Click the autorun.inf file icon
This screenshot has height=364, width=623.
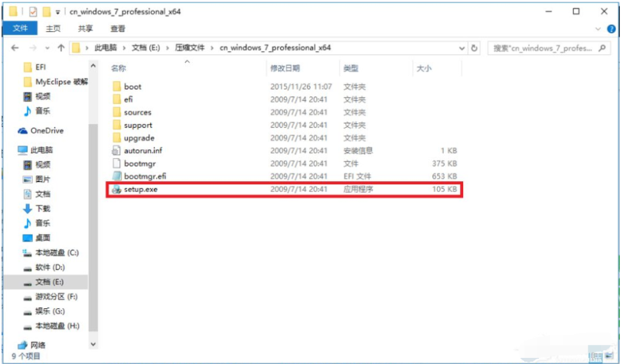(116, 151)
